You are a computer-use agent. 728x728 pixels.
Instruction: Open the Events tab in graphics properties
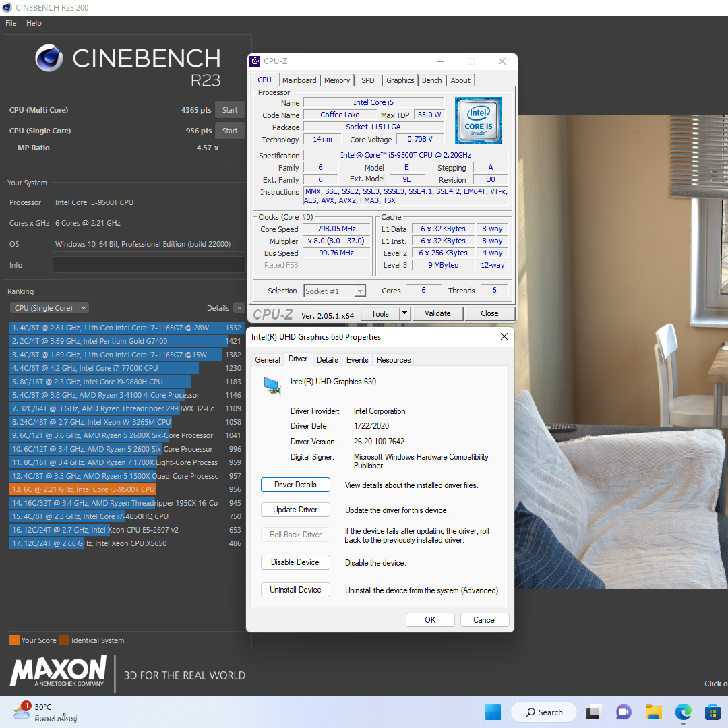[357, 360]
